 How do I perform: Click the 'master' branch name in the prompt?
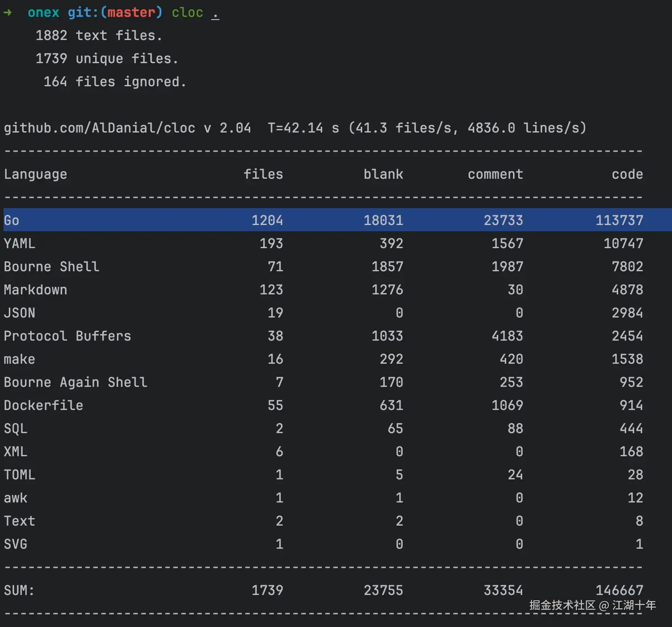132,12
